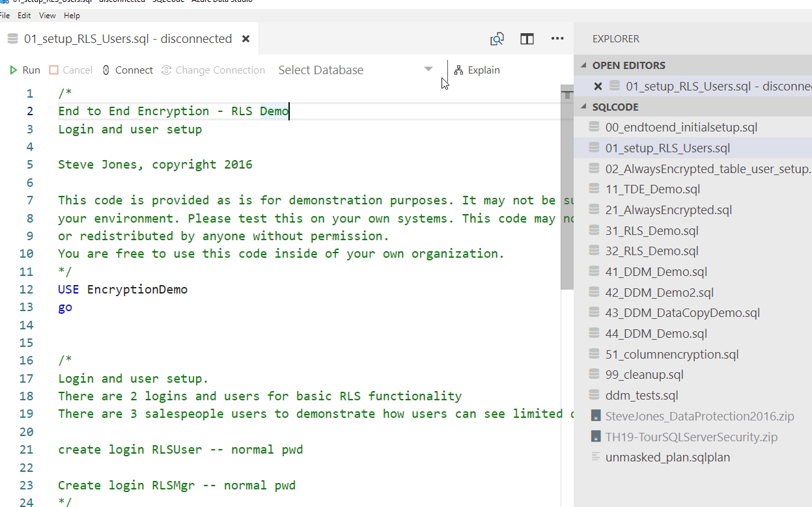
Task: Select 99_cleanup.sql in the file list
Action: (x=644, y=375)
